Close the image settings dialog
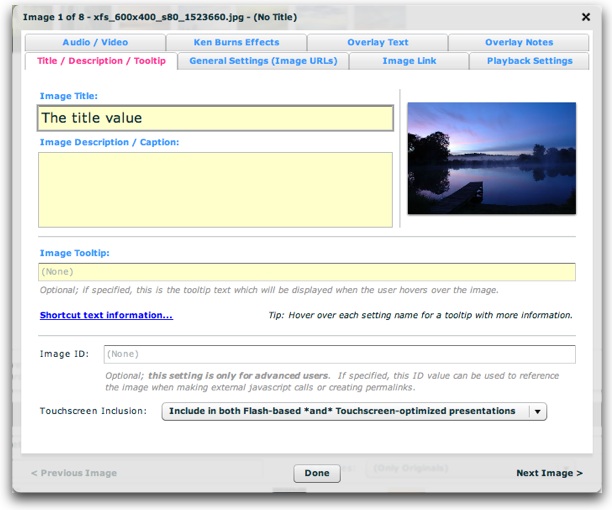Screen dimensions: 612x510 pyautogui.click(x=585, y=17)
